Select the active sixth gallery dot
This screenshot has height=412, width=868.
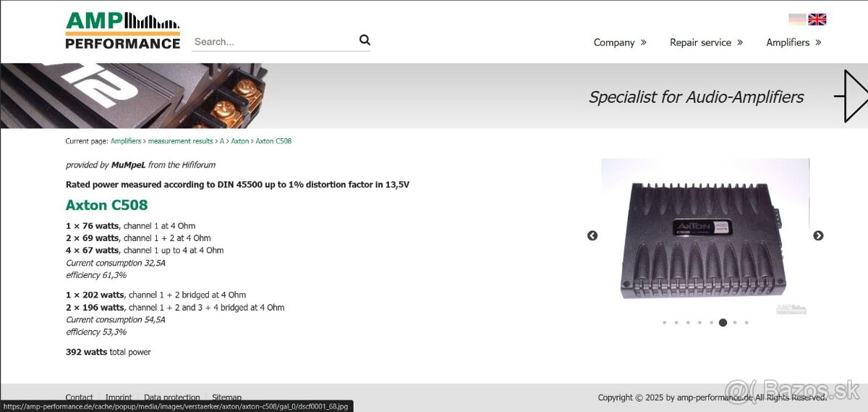pyautogui.click(x=723, y=323)
